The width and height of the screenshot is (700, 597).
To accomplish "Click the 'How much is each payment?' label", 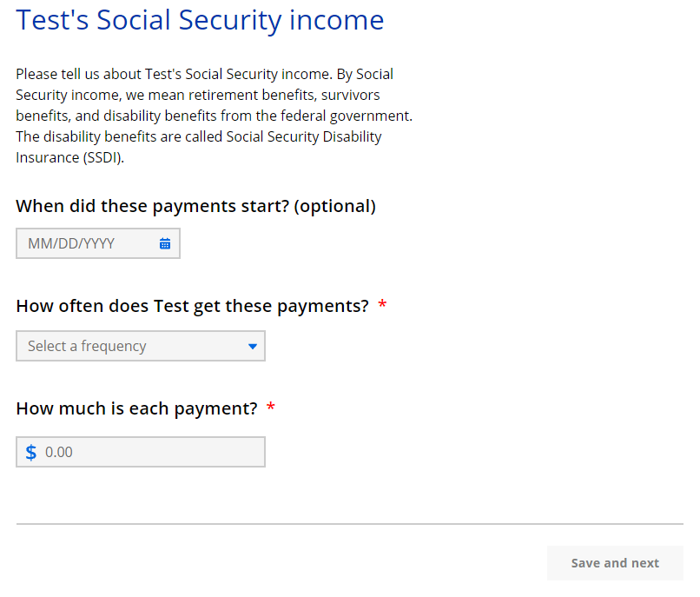I will point(136,408).
